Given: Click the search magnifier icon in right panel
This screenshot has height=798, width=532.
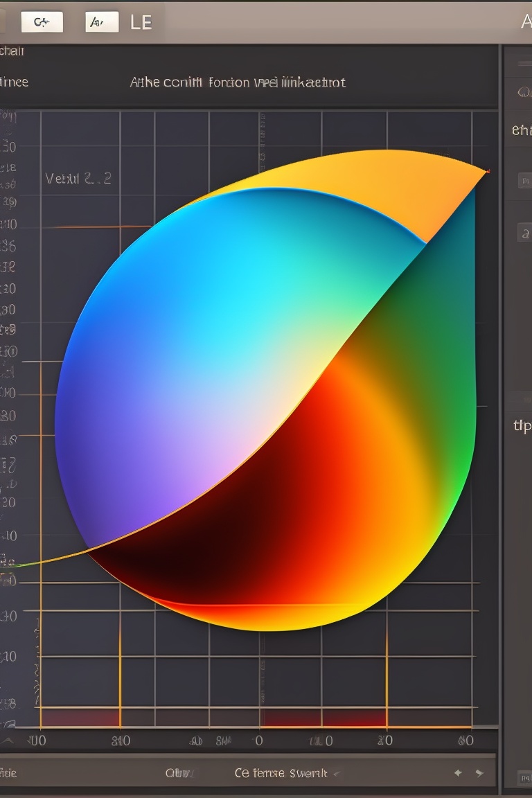Looking at the screenshot, I should click(523, 93).
